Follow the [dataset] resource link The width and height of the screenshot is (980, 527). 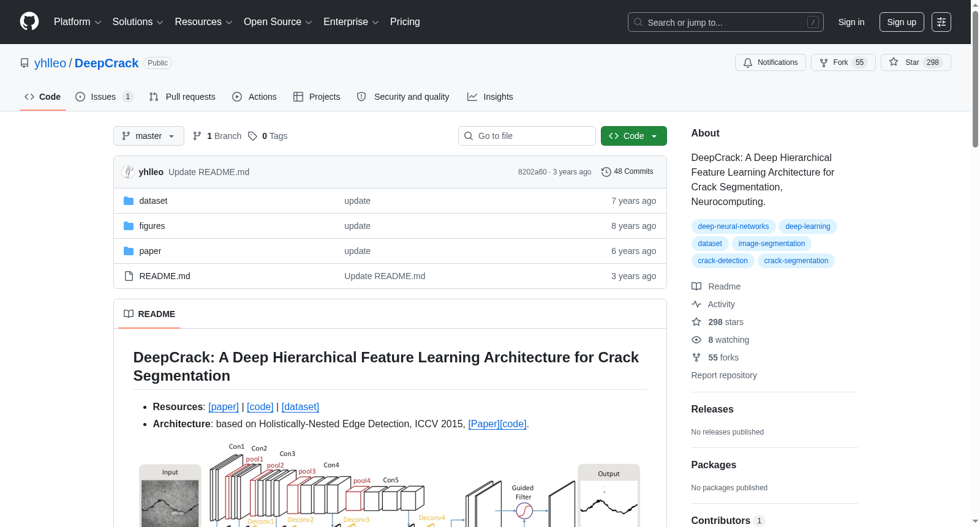tap(300, 407)
